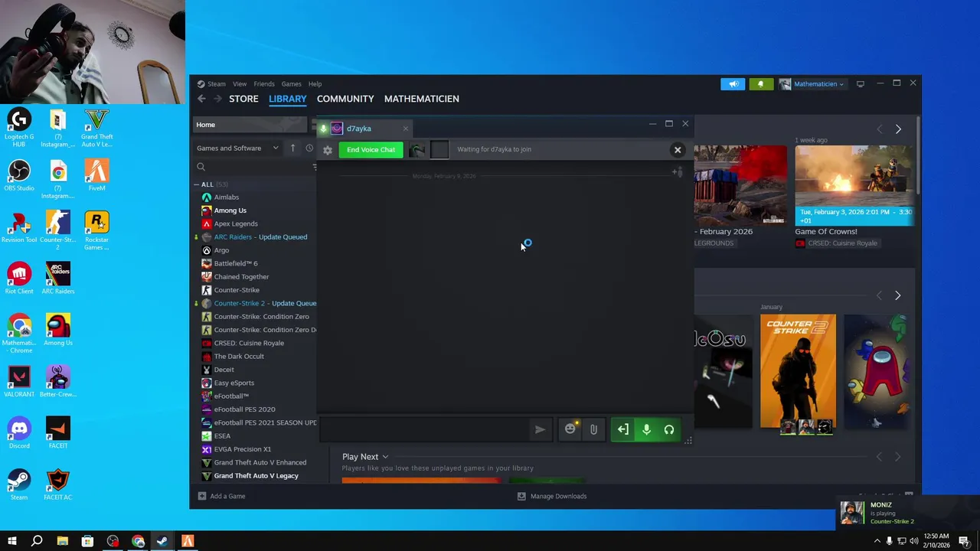
Task: Open the green notifications bell
Action: [760, 84]
